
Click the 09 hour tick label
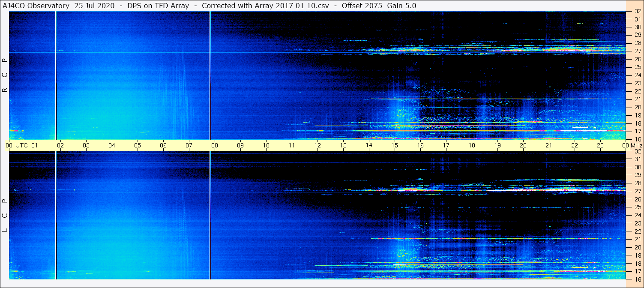pyautogui.click(x=240, y=145)
